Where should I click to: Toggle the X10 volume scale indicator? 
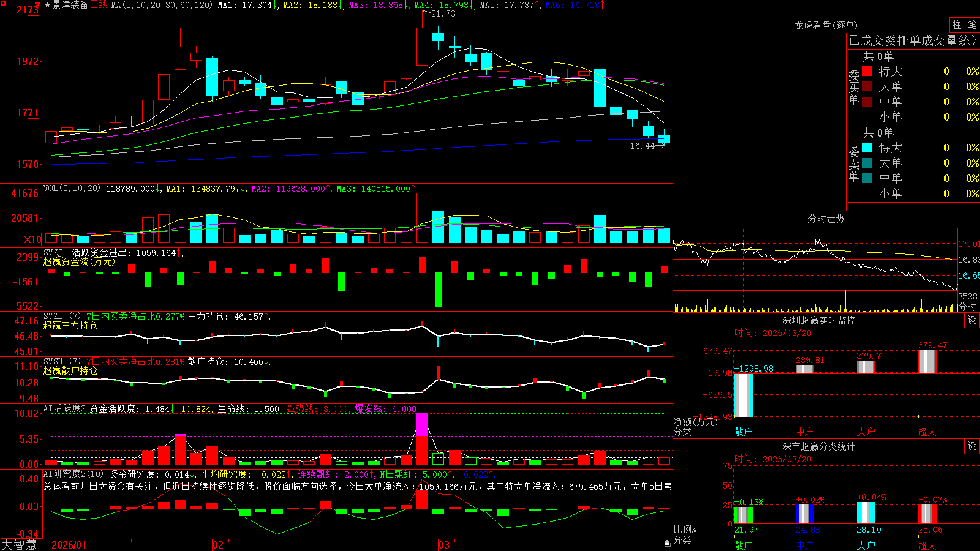(32, 239)
